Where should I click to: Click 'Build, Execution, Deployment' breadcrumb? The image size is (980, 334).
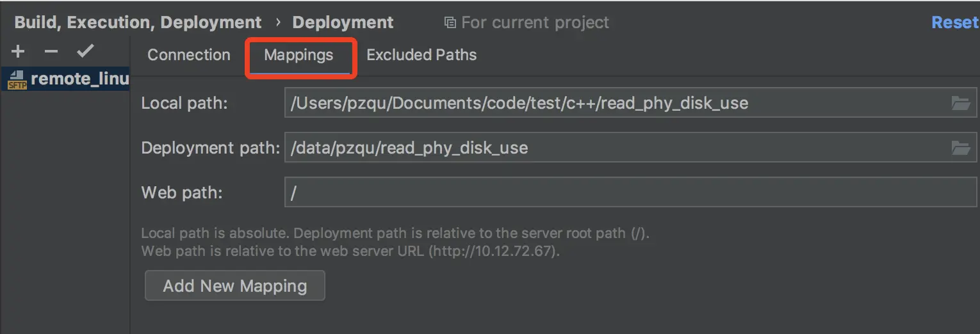click(138, 23)
